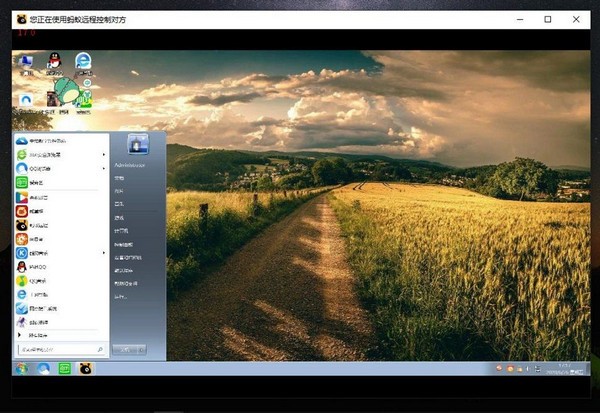Focus the Start menu search programs field
Image resolution: width=600 pixels, height=413 pixels.
[62, 349]
